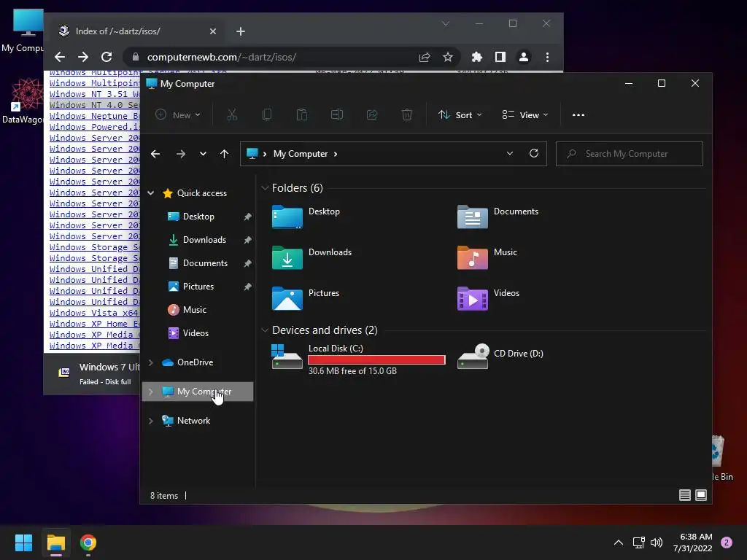Click Chrome's reload page button

pyautogui.click(x=107, y=57)
